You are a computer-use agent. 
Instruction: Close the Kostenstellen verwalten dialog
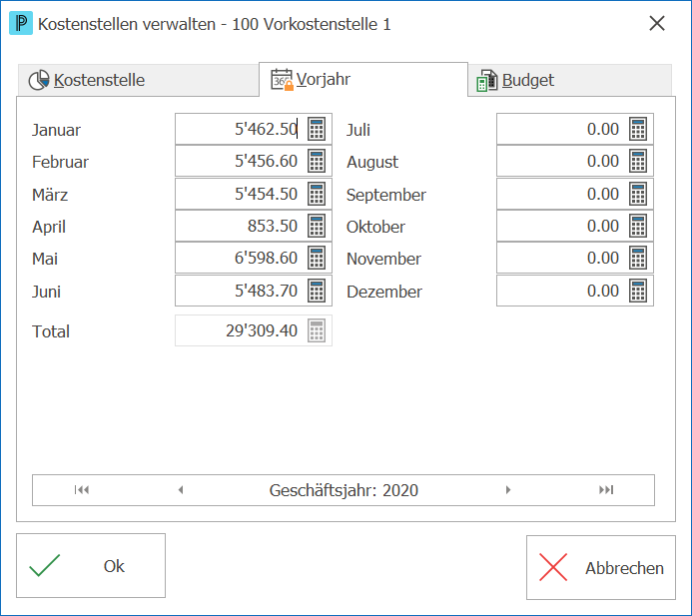point(657,23)
